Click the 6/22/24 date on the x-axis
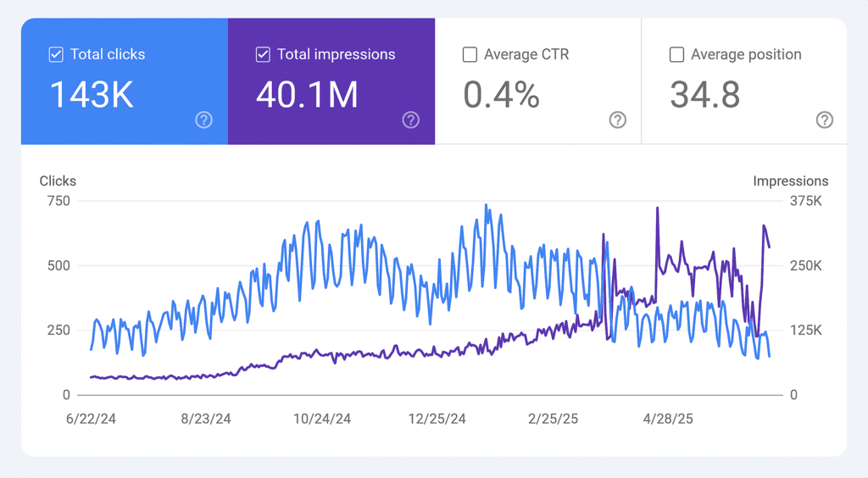 click(91, 419)
